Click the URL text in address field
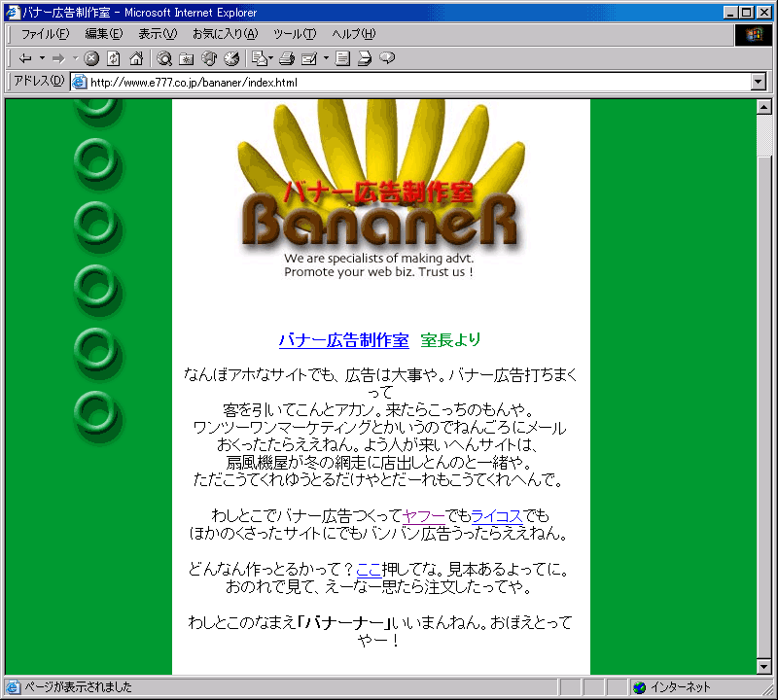This screenshot has width=778, height=700. click(194, 83)
